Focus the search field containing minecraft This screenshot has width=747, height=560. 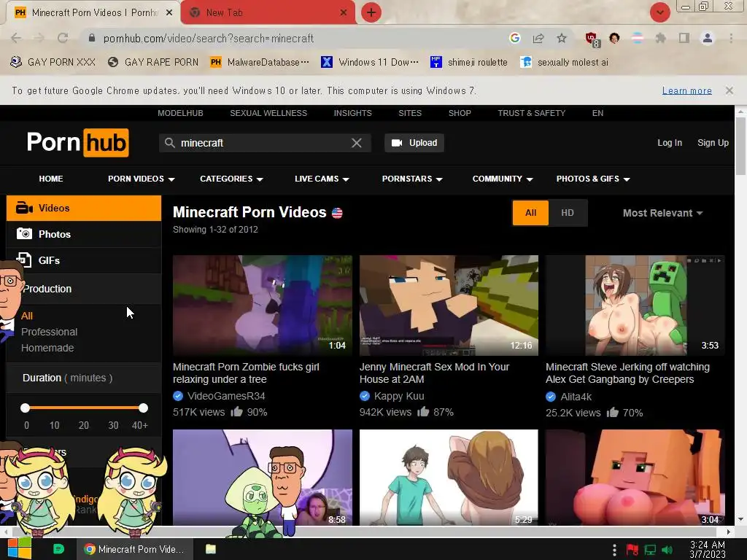click(264, 143)
